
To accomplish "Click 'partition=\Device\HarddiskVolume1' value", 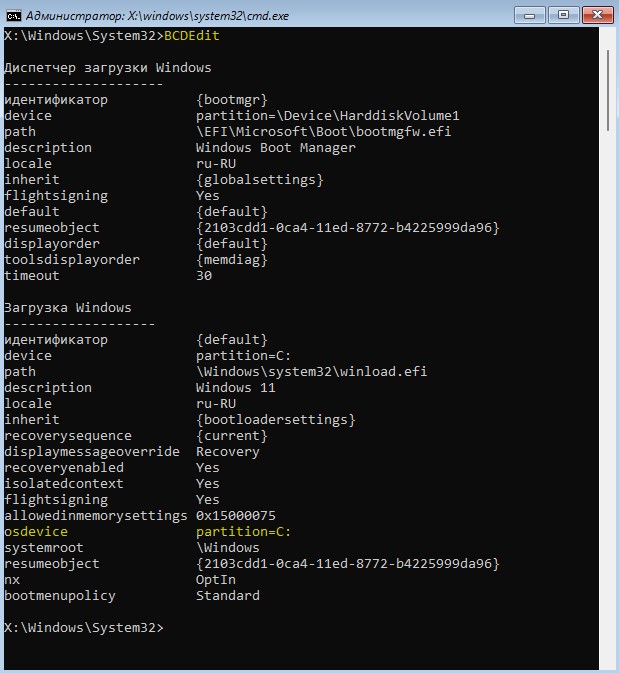I will pyautogui.click(x=328, y=116).
